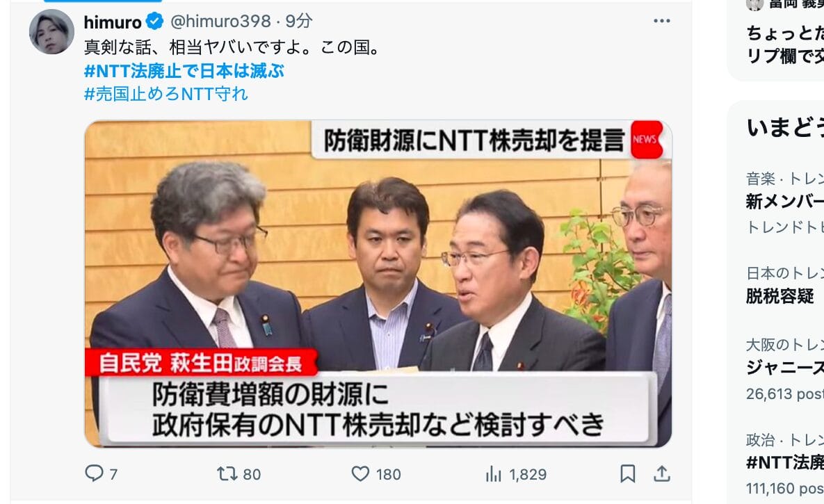Like the tweet via the heart icon

(x=360, y=473)
